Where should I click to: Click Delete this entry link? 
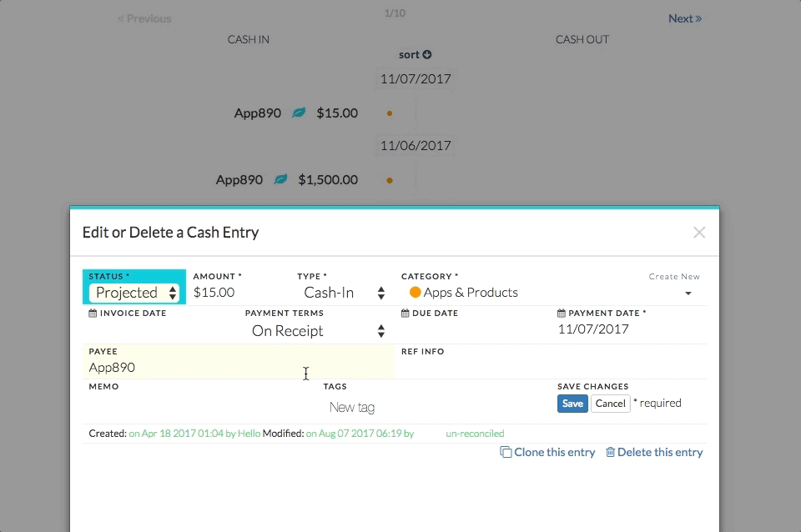660,452
